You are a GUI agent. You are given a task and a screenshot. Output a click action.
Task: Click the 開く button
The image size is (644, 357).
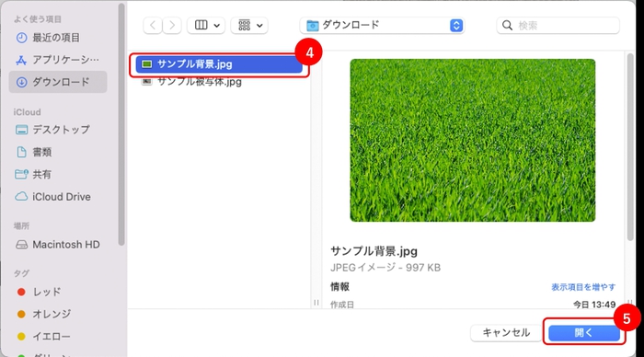coord(584,333)
